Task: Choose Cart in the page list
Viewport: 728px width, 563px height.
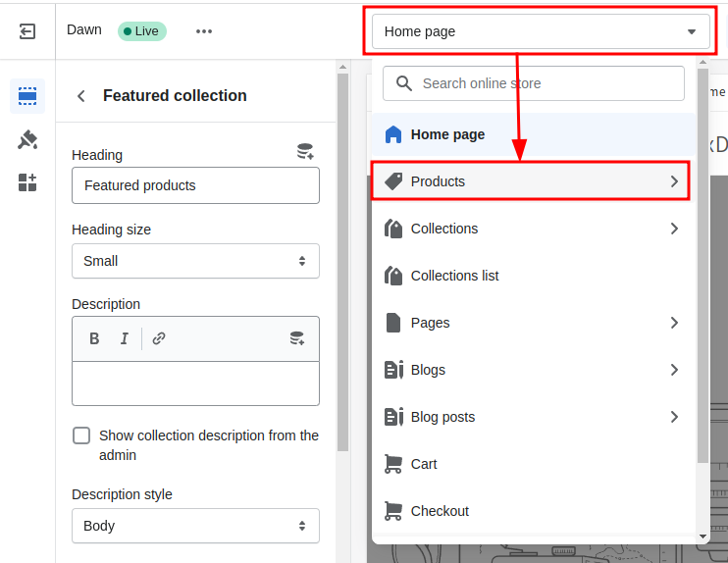Action: [424, 464]
